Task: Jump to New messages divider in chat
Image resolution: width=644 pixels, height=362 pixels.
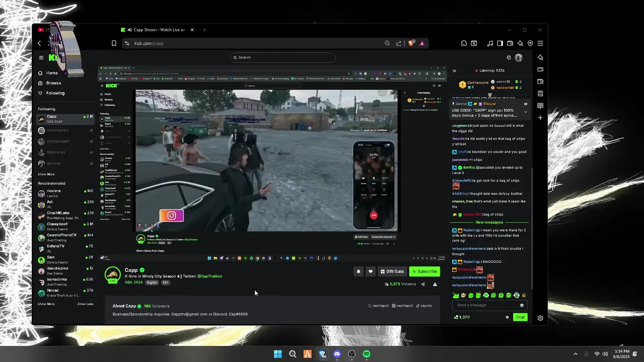Action: pos(489,222)
